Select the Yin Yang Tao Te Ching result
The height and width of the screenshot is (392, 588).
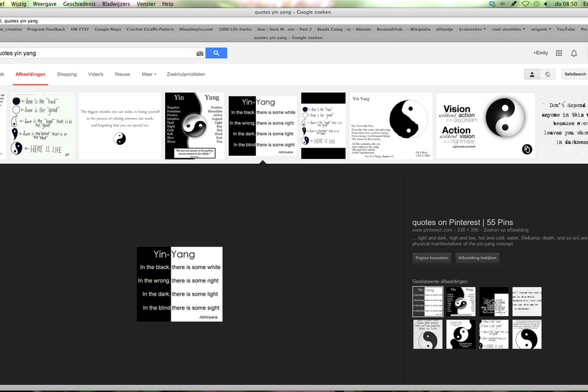coord(391,126)
